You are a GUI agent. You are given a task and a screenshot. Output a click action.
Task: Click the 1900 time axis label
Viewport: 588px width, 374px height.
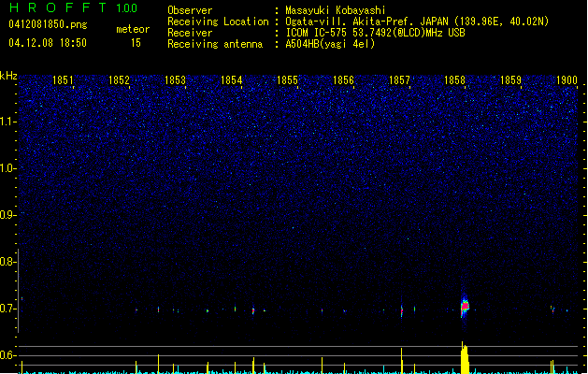pyautogui.click(x=566, y=81)
